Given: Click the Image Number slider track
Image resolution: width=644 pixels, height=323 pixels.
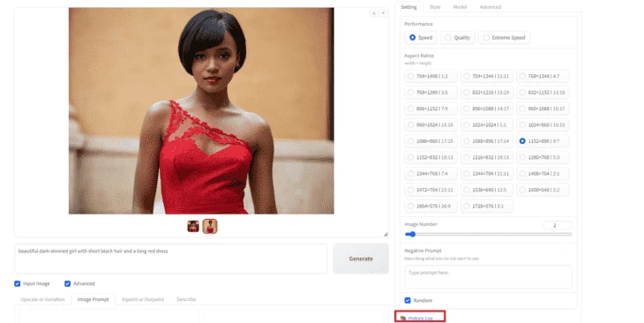Looking at the screenshot, I should point(488,234).
